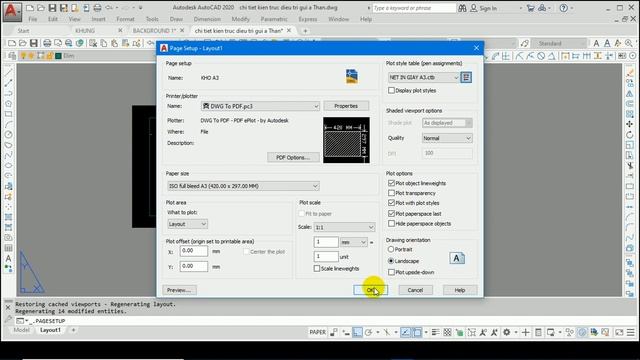Viewport: 640px width, 360px height.
Task: Click the X plot offset input field
Action: tap(193, 251)
